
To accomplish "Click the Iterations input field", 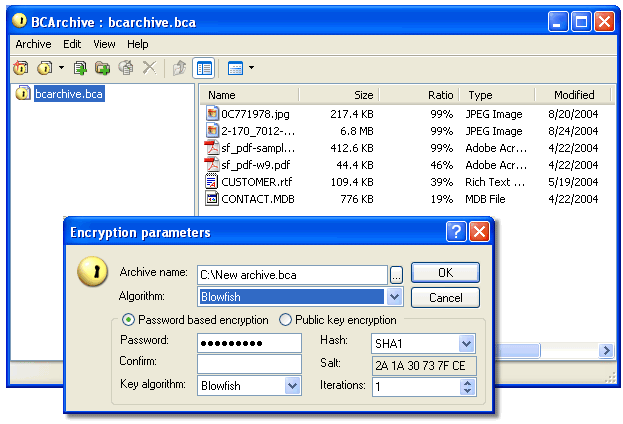I will click(416, 387).
